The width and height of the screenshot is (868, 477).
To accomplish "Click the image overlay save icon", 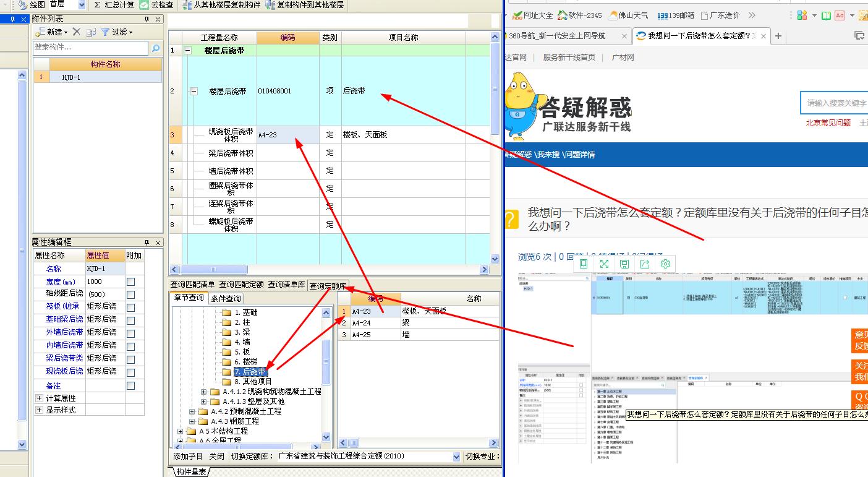I will pos(624,264).
